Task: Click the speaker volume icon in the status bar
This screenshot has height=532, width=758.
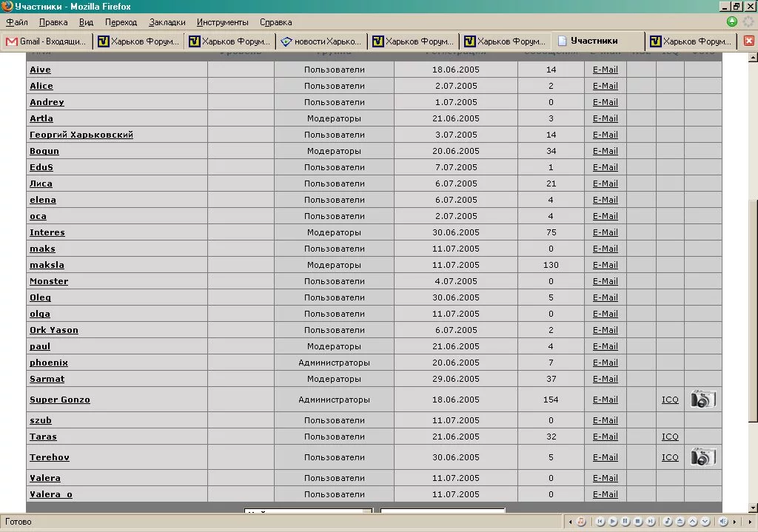Action: pos(723,522)
